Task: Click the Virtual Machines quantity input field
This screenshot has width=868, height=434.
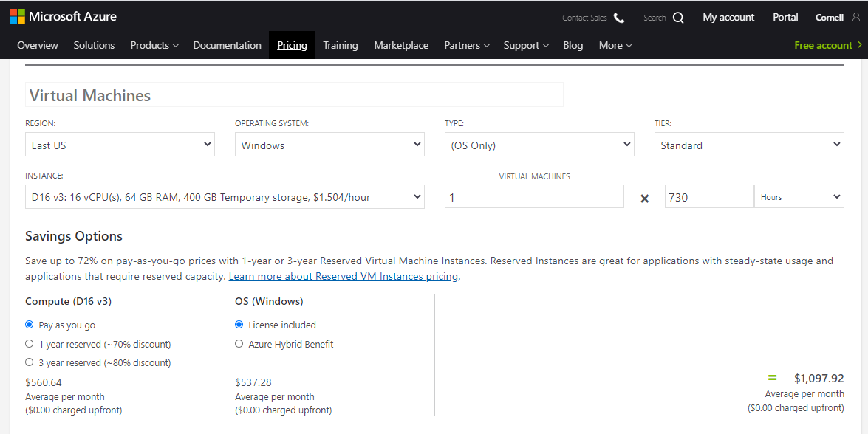Action: click(x=534, y=197)
